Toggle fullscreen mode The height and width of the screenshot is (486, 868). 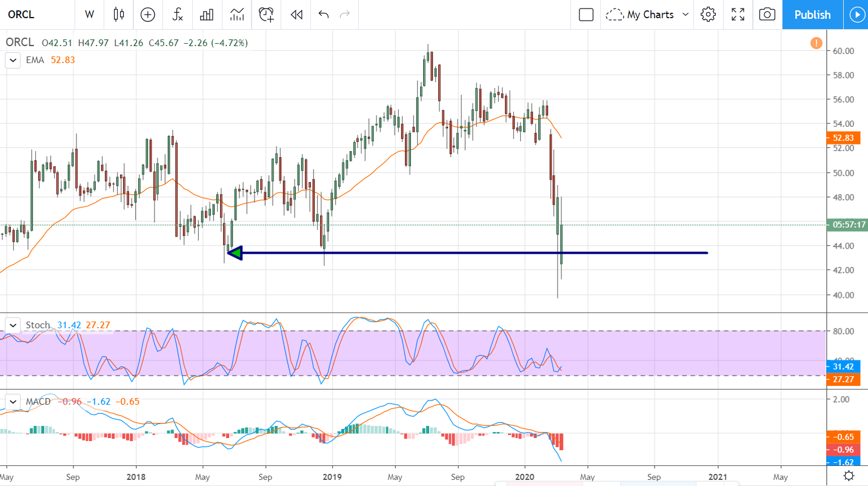tap(738, 15)
